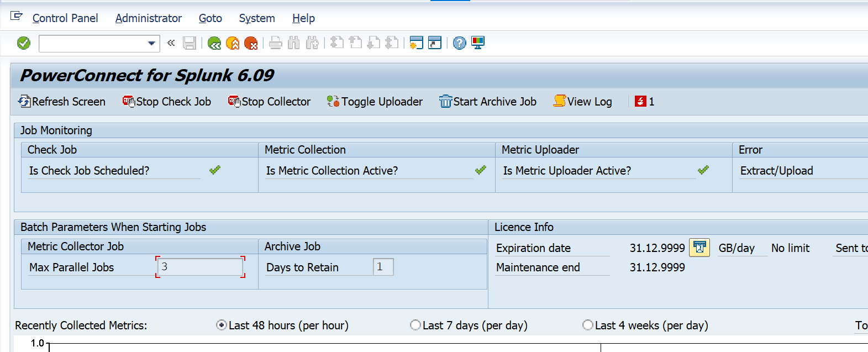Screen dimensions: 868x352
Task: Expand the command field dropdown arrow
Action: click(x=151, y=43)
